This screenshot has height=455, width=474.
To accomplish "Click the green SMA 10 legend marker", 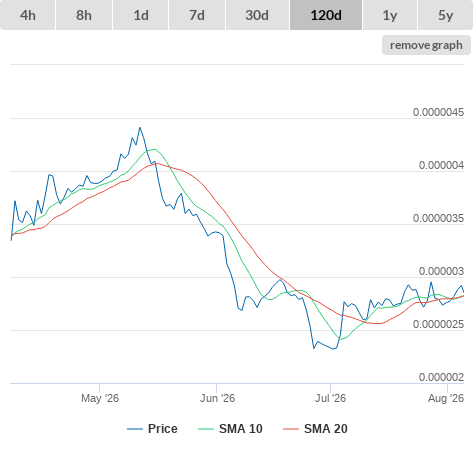I will (x=206, y=429).
